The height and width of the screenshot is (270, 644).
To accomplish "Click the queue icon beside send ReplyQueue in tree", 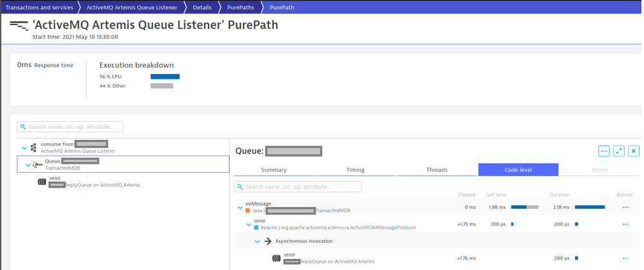I will (42, 182).
